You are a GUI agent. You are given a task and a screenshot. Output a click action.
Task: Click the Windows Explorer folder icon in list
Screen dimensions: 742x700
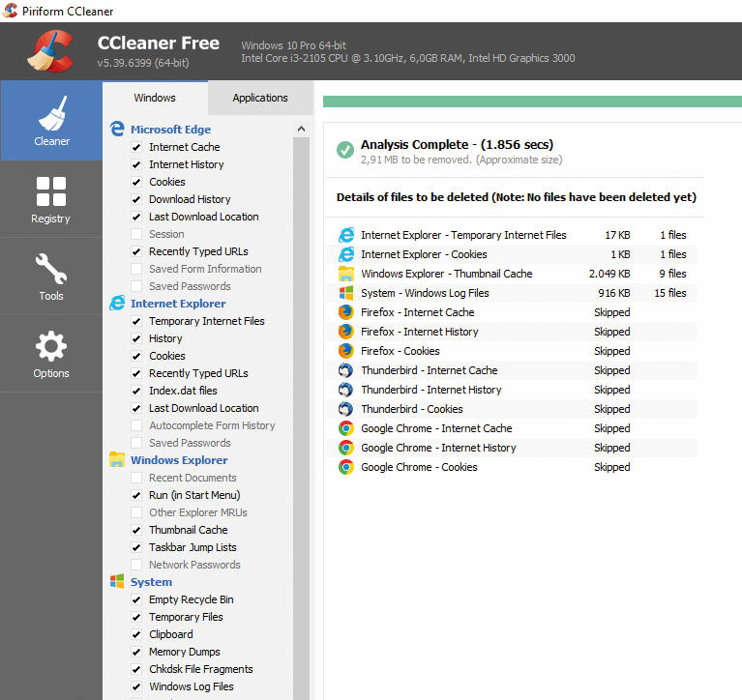117,459
